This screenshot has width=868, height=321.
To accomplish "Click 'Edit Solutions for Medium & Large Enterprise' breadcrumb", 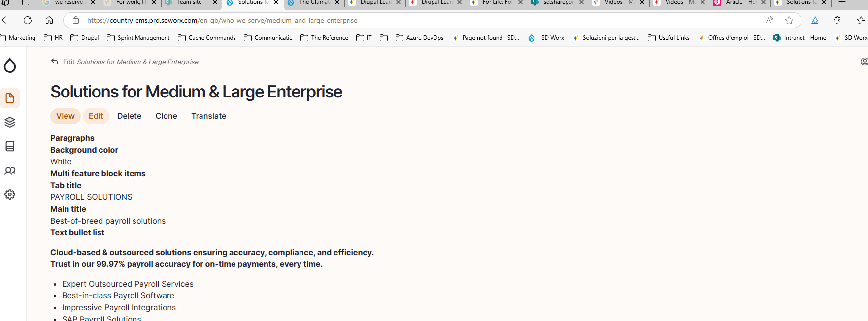I will pos(131,62).
